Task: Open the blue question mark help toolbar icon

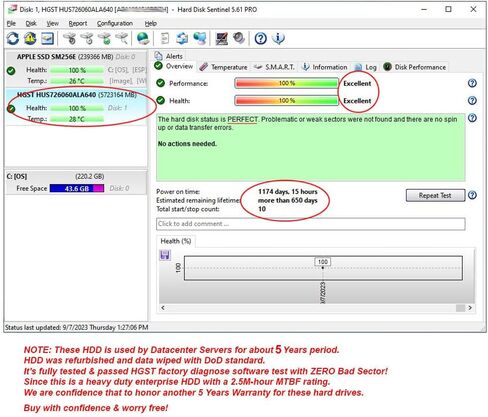Action: click(260, 39)
